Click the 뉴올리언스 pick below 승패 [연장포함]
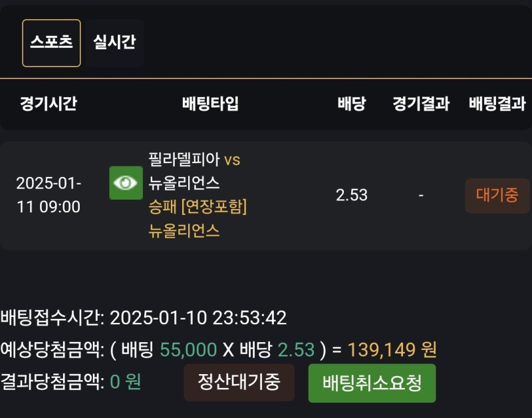Viewport: 532px width, 418px height. (x=184, y=231)
